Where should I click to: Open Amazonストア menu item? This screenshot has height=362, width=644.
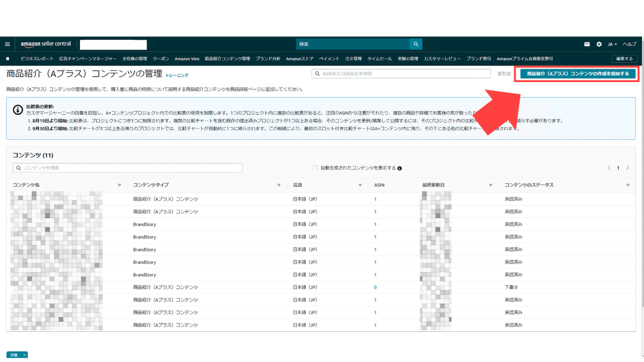coord(299,58)
